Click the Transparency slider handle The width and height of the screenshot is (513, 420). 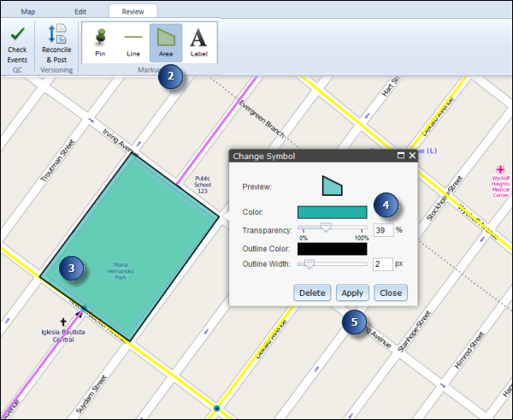325,228
